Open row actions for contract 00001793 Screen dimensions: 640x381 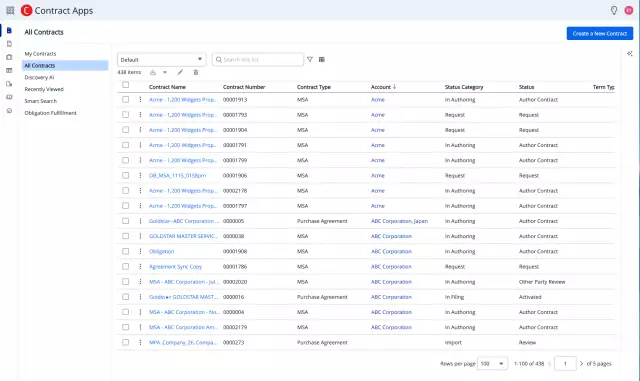tap(140, 115)
